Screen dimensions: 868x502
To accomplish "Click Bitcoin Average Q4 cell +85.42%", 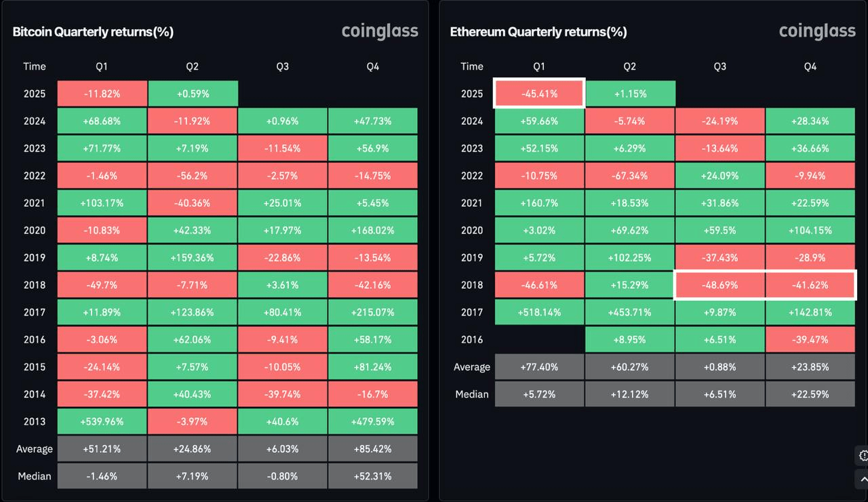I will tap(372, 448).
